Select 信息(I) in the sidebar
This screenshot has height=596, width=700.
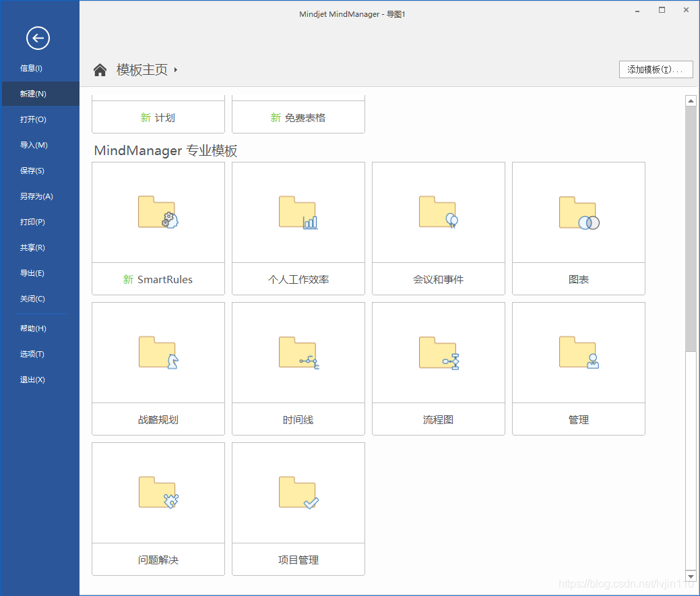(40, 68)
